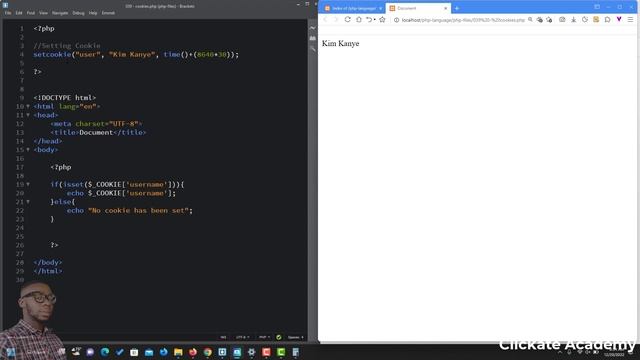This screenshot has width=640, height=360.
Task: Collapse the if block fold on line 19
Action: click(x=28, y=184)
